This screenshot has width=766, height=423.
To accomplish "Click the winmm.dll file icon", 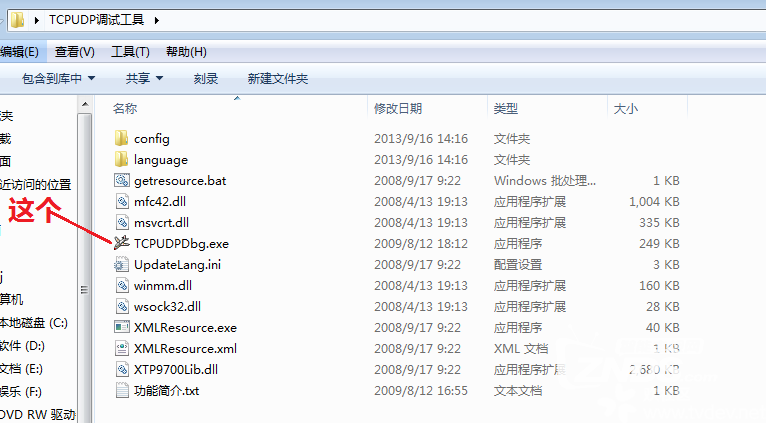I will coord(122,285).
